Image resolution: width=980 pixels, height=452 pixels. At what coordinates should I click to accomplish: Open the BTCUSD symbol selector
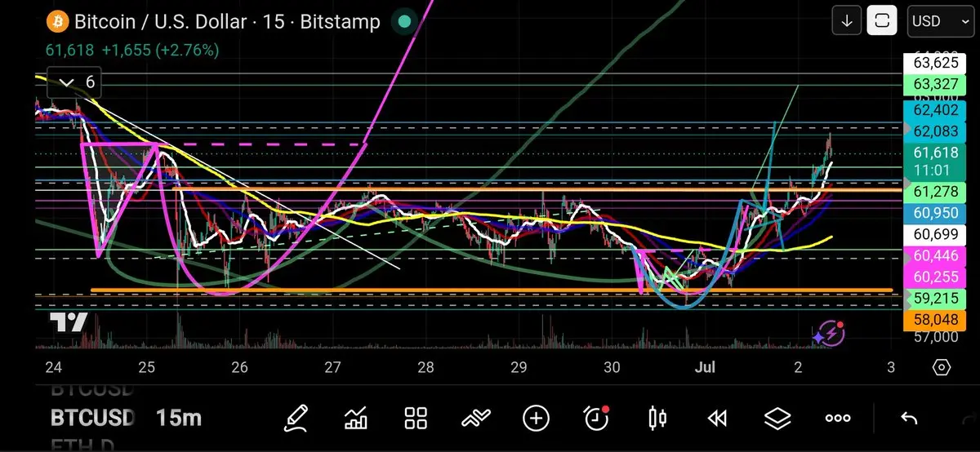point(91,419)
